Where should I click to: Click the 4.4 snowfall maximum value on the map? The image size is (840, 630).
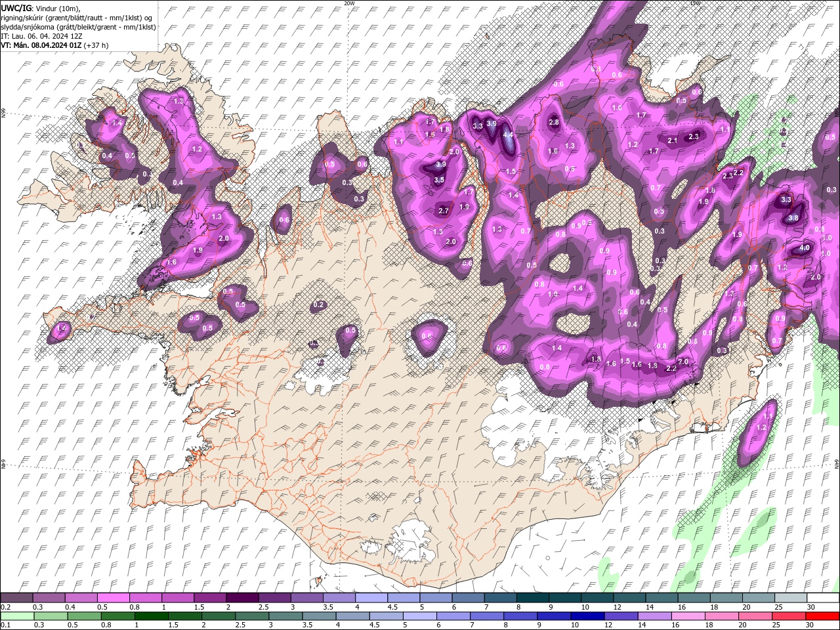(x=508, y=135)
